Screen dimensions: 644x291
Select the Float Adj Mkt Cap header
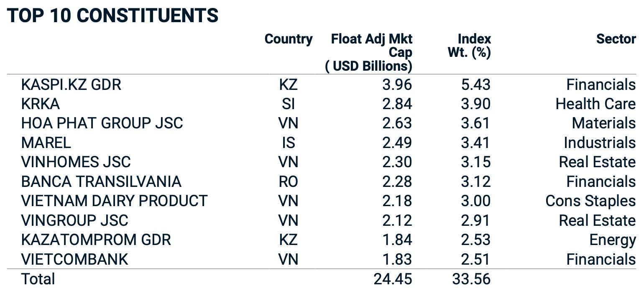pos(369,52)
